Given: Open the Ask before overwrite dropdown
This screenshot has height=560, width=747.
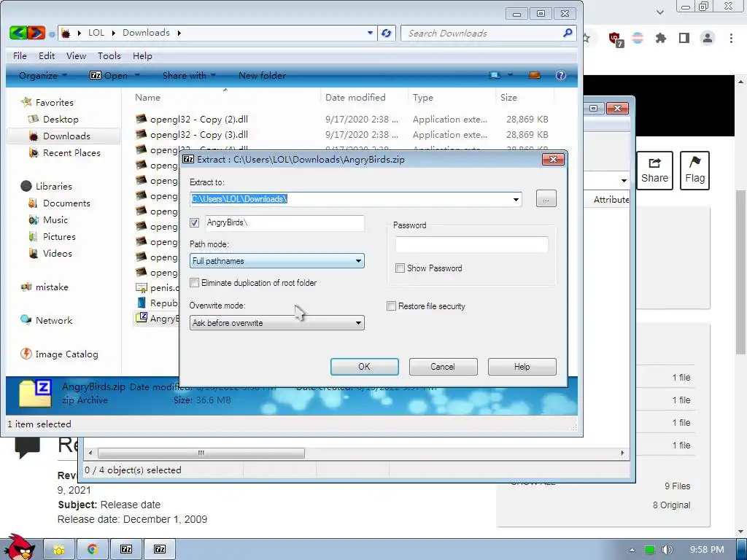Looking at the screenshot, I should pyautogui.click(x=276, y=323).
